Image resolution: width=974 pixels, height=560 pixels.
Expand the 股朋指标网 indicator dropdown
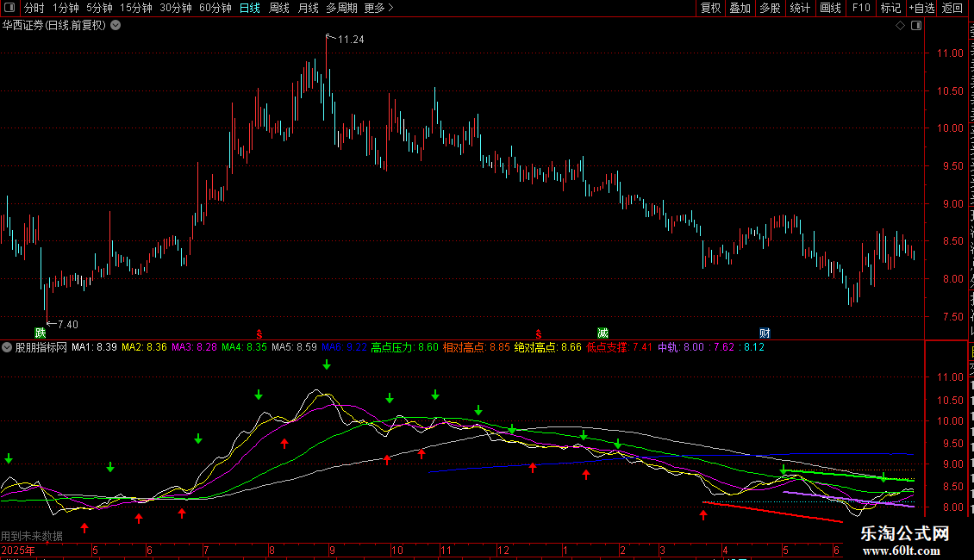point(7,347)
